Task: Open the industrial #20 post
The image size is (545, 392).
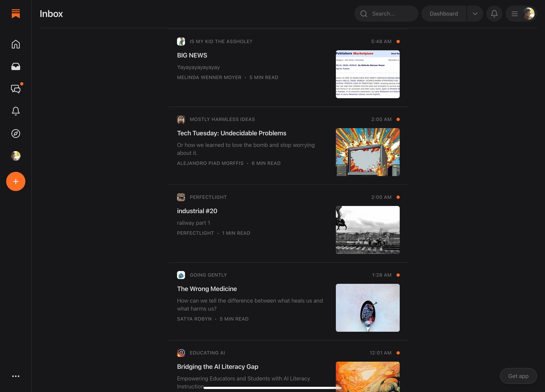Action: tap(197, 211)
